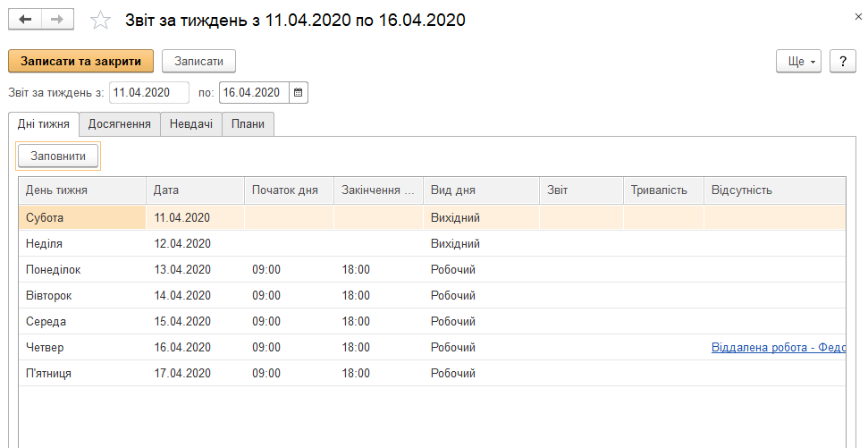Click Записати та закрити button
This screenshot has width=868, height=448.
[80, 61]
